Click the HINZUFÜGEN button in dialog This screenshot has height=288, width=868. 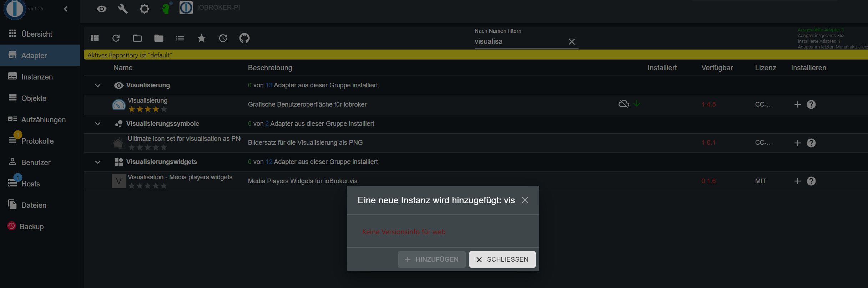432,259
